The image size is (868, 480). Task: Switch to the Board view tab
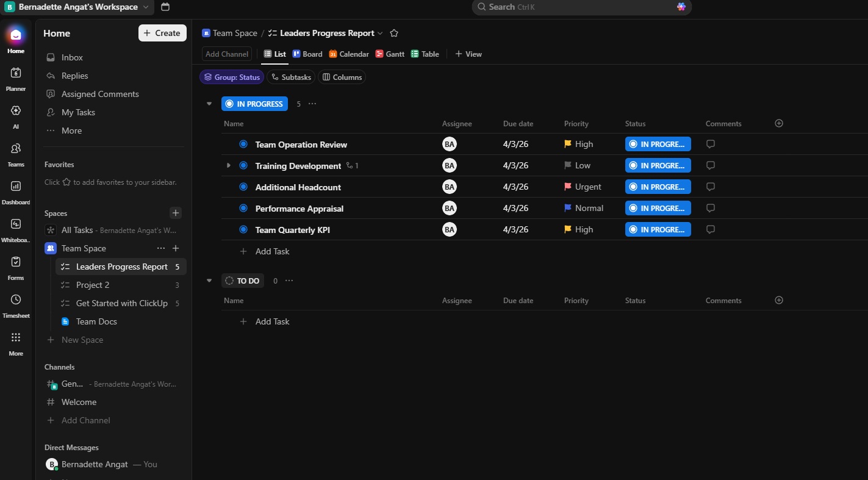coord(307,54)
